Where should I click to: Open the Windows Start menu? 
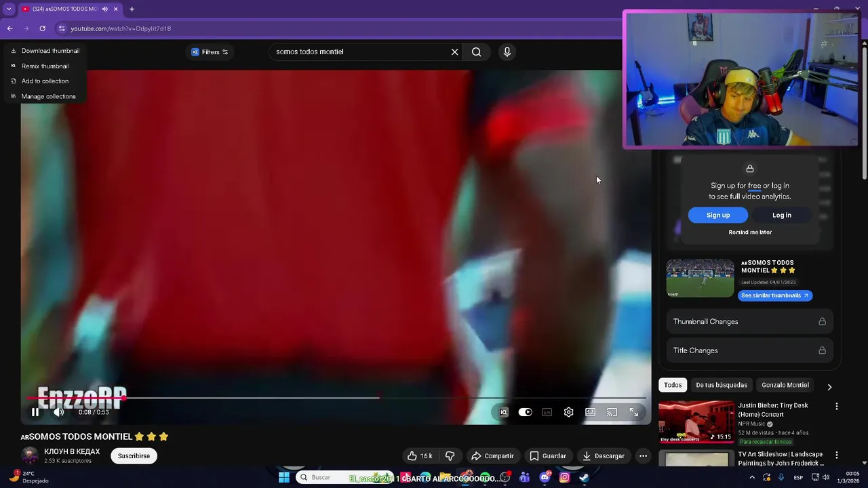click(284, 477)
